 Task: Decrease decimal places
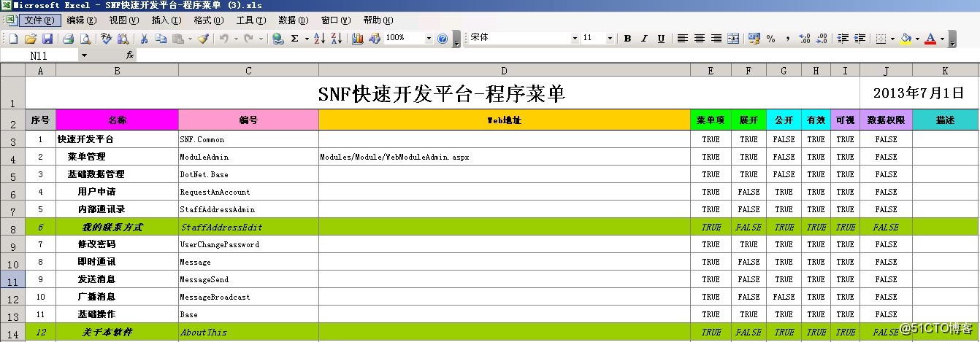(x=822, y=39)
